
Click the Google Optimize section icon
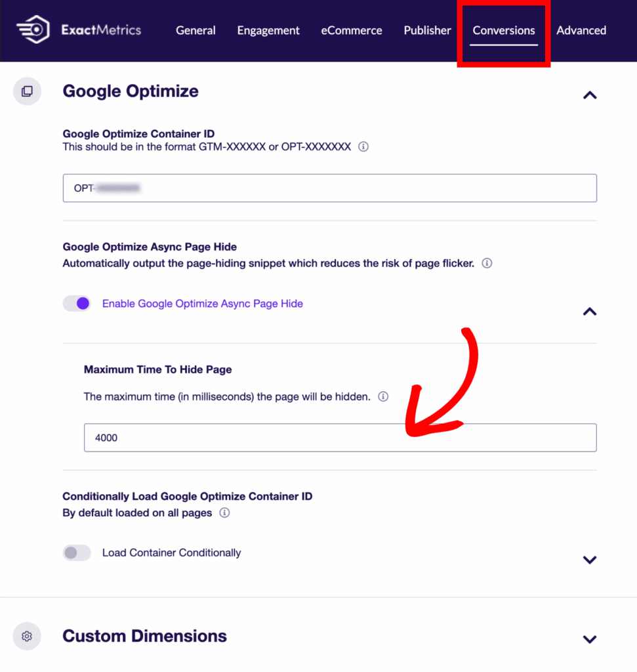click(x=27, y=91)
